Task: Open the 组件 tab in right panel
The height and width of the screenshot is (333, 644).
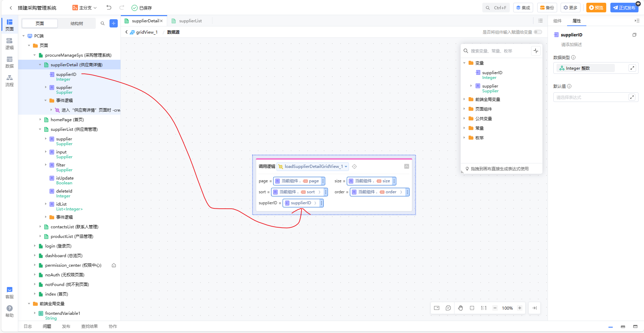Action: click(557, 21)
